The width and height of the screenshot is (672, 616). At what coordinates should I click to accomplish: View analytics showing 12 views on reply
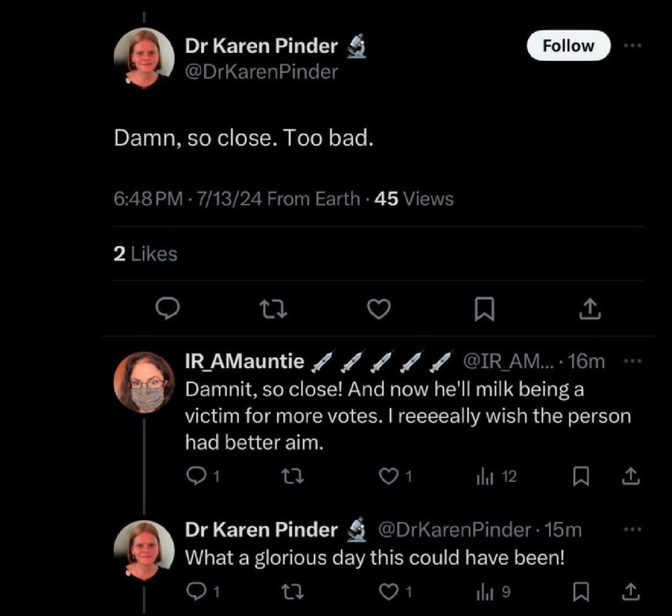coord(496,477)
